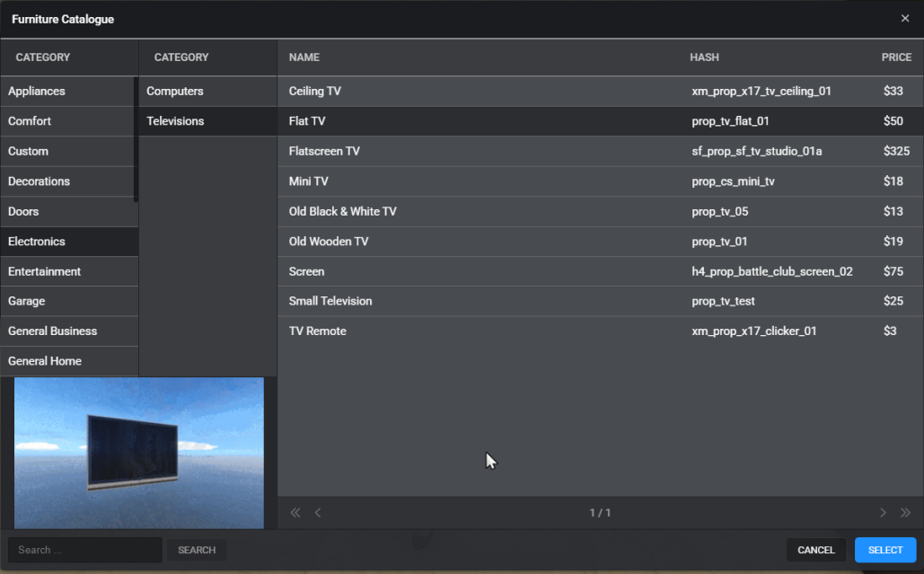Confirm with the SELECT button
This screenshot has height=574, width=924.
click(885, 550)
